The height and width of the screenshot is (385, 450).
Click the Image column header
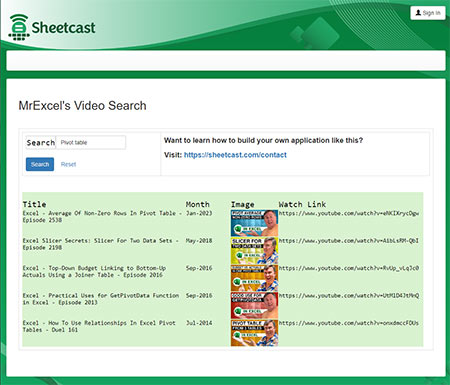pos(243,204)
